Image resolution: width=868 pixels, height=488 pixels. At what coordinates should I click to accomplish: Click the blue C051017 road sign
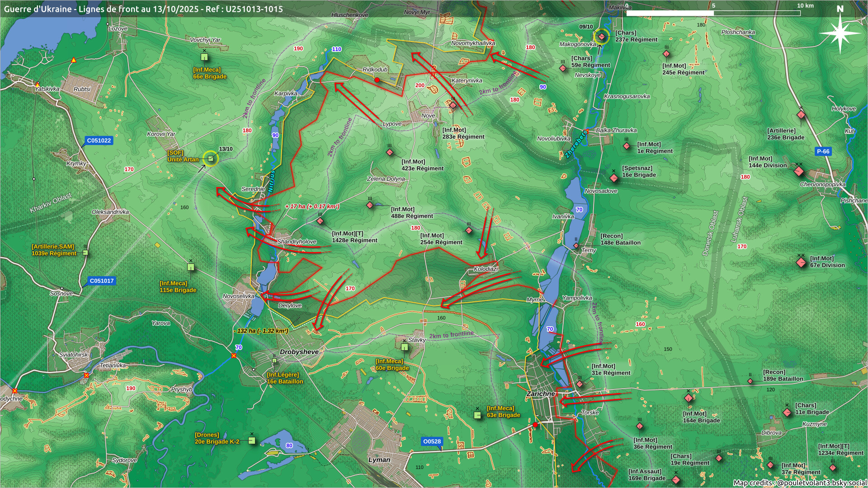point(102,281)
